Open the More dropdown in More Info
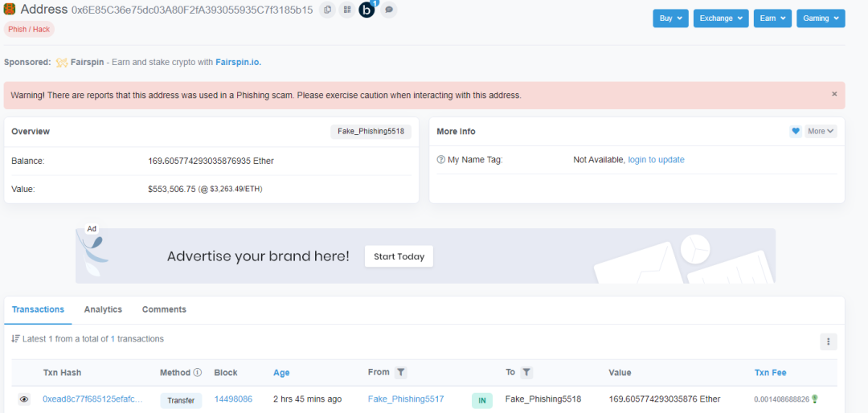Viewport: 868px width, 413px height. pyautogui.click(x=821, y=131)
